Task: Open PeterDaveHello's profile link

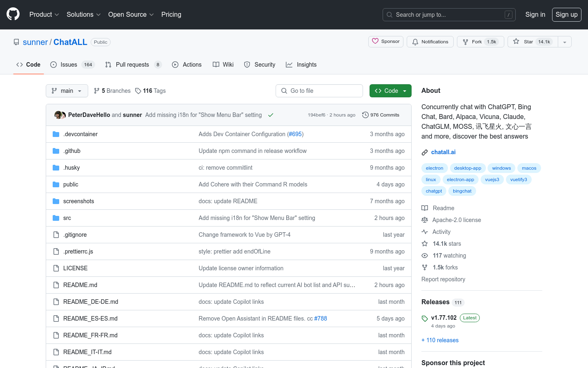Action: [89, 115]
